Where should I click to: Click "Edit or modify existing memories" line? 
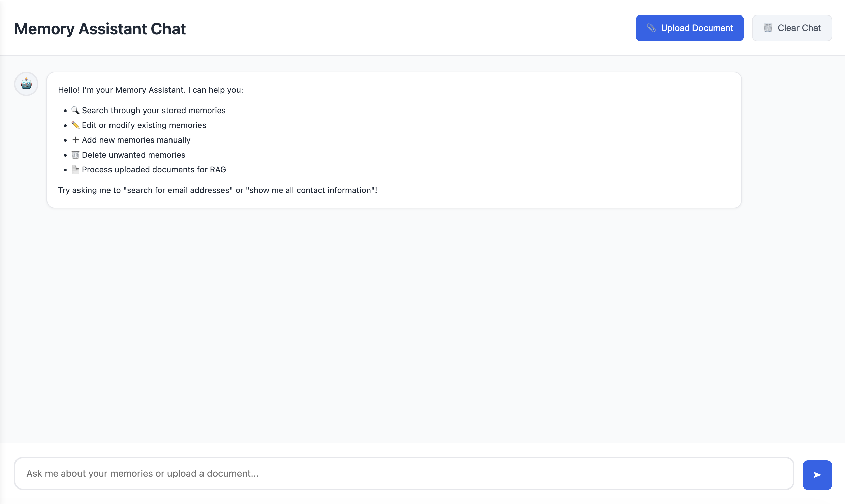pos(144,125)
